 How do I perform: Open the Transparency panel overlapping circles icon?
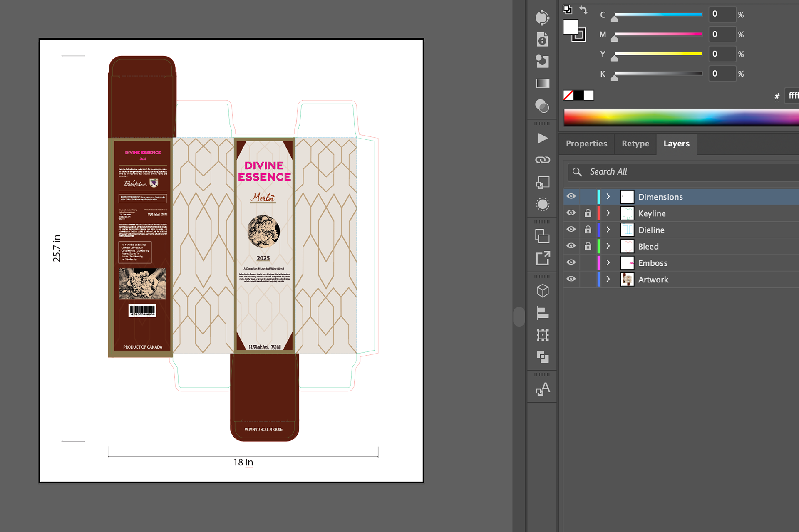tap(542, 106)
